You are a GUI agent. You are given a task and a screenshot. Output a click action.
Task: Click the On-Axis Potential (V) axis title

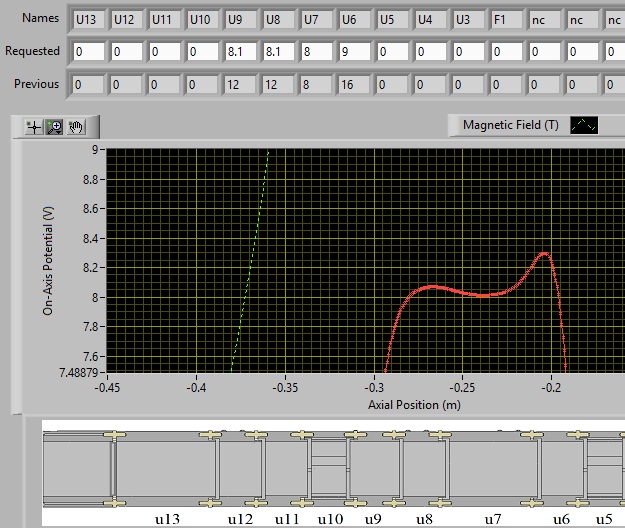[x=48, y=261]
